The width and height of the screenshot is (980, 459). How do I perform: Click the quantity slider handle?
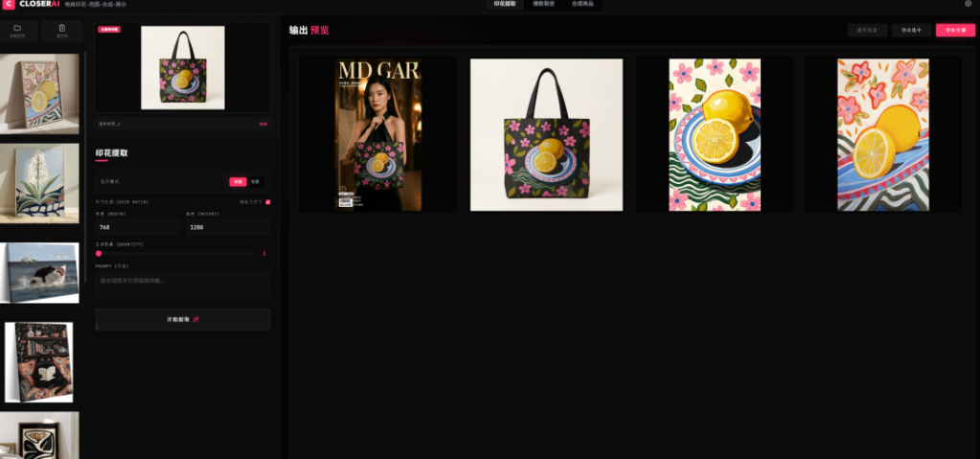[99, 253]
